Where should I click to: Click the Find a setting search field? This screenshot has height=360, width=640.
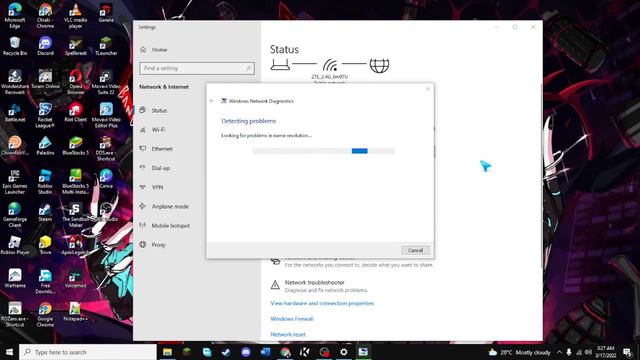tap(197, 68)
